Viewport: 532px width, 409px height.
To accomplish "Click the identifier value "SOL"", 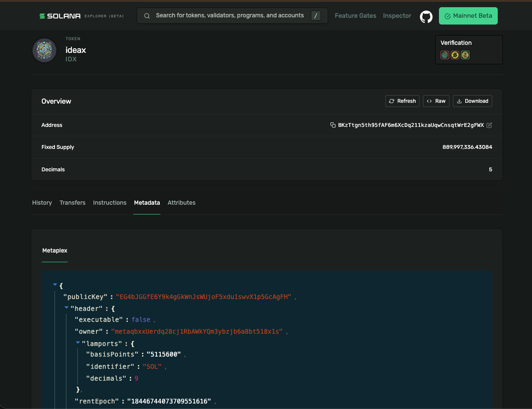I will pyautogui.click(x=152, y=367).
